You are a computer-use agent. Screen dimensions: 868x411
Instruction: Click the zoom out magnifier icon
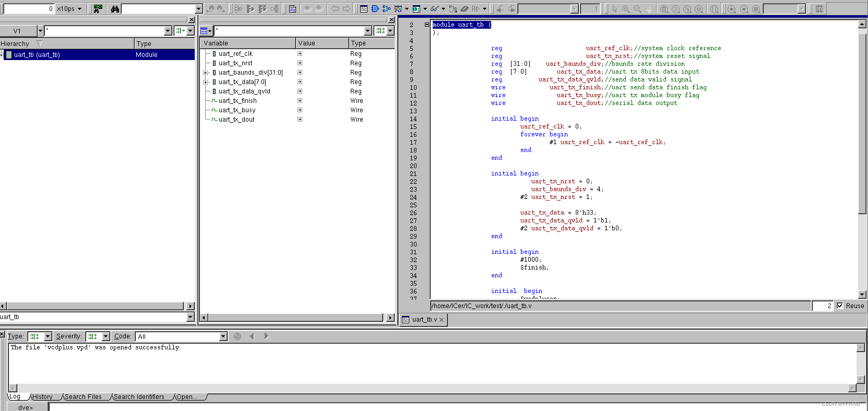coord(637,9)
